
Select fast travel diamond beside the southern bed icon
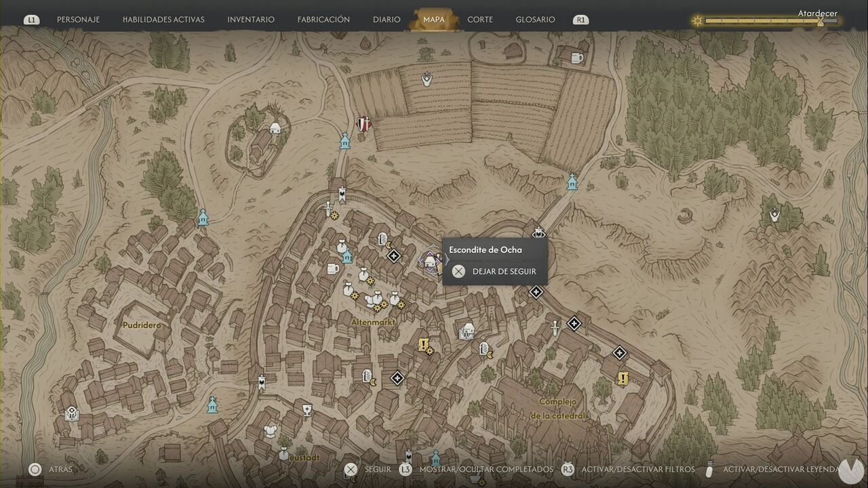397,378
